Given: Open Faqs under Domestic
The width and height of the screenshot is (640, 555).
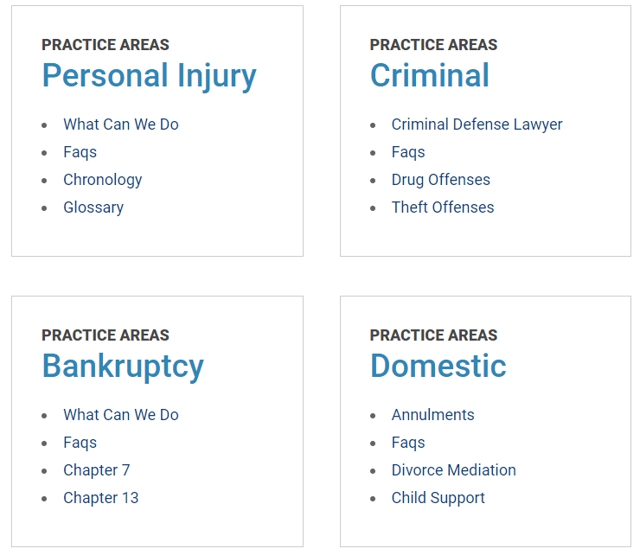Looking at the screenshot, I should (x=408, y=443).
